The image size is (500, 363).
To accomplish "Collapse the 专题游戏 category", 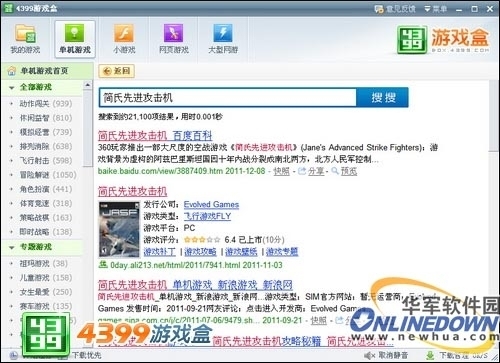I will pyautogui.click(x=12, y=247).
